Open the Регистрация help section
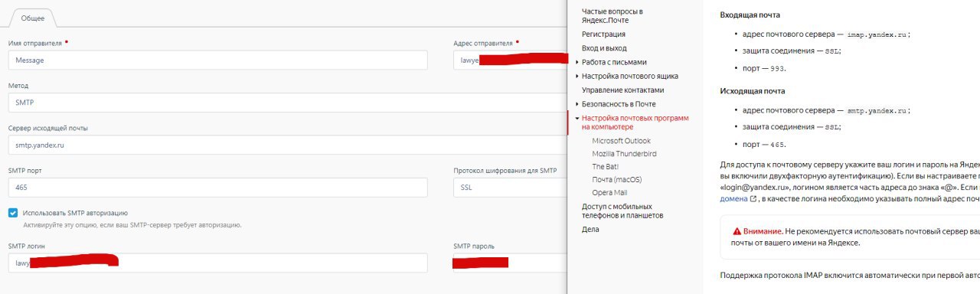 pos(603,34)
